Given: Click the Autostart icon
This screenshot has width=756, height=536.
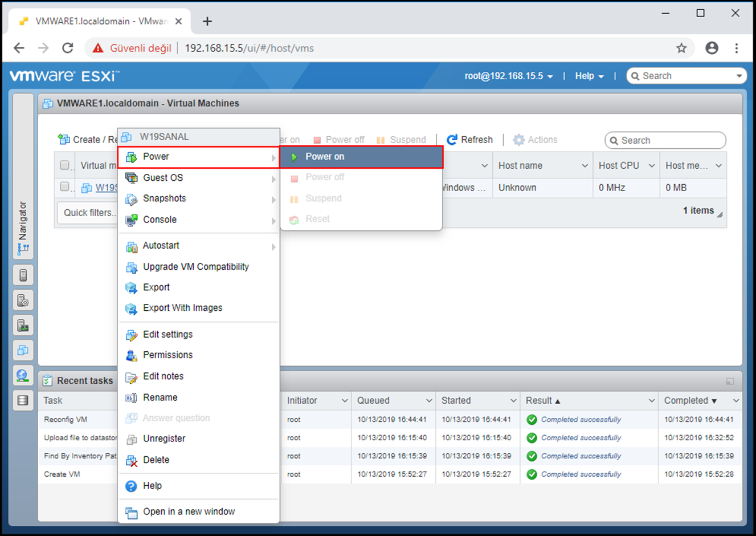Looking at the screenshot, I should (131, 246).
